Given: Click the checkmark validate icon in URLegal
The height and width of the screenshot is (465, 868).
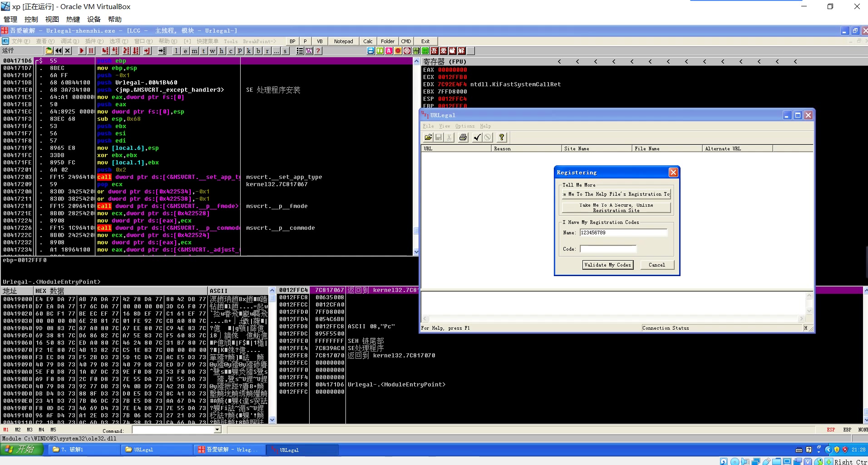Looking at the screenshot, I should (x=477, y=137).
